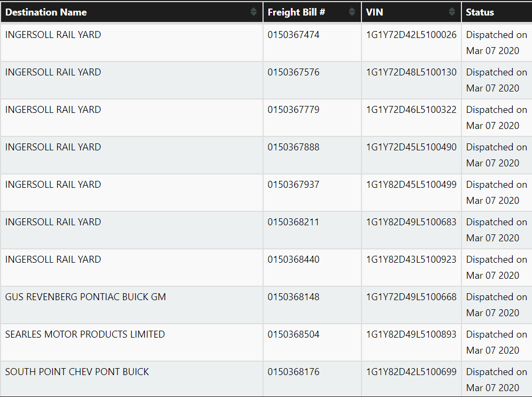
Task: Click the Freight Bill # sort arrows icon
Action: click(x=352, y=12)
